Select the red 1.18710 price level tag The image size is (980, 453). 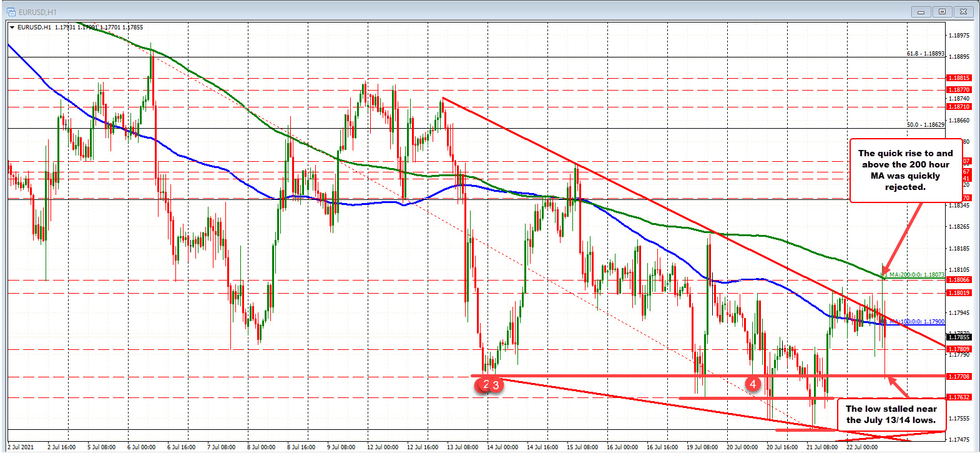click(959, 107)
